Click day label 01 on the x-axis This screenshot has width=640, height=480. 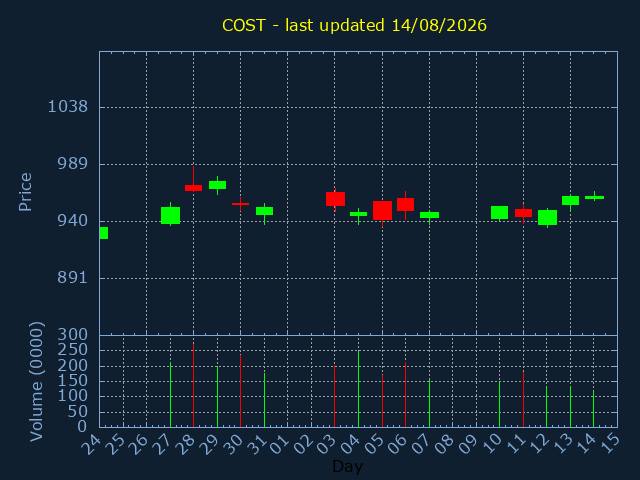click(x=279, y=444)
